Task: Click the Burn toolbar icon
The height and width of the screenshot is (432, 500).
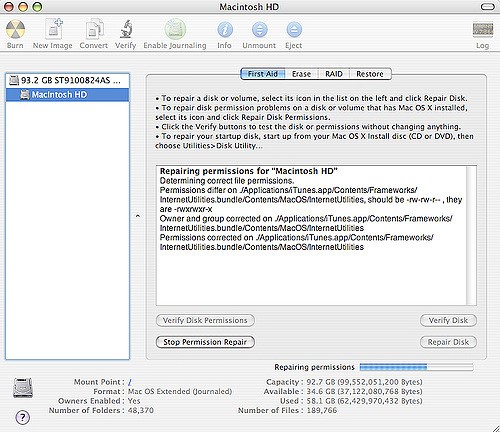Action: [x=15, y=30]
